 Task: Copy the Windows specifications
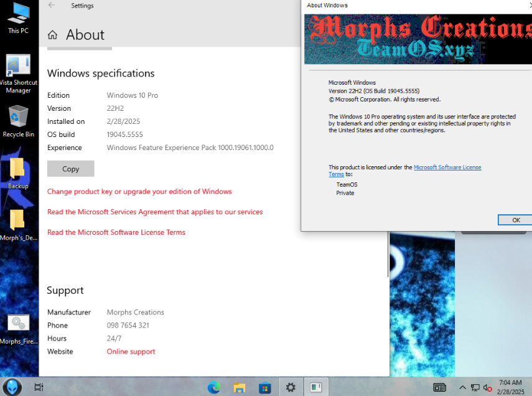(x=70, y=169)
